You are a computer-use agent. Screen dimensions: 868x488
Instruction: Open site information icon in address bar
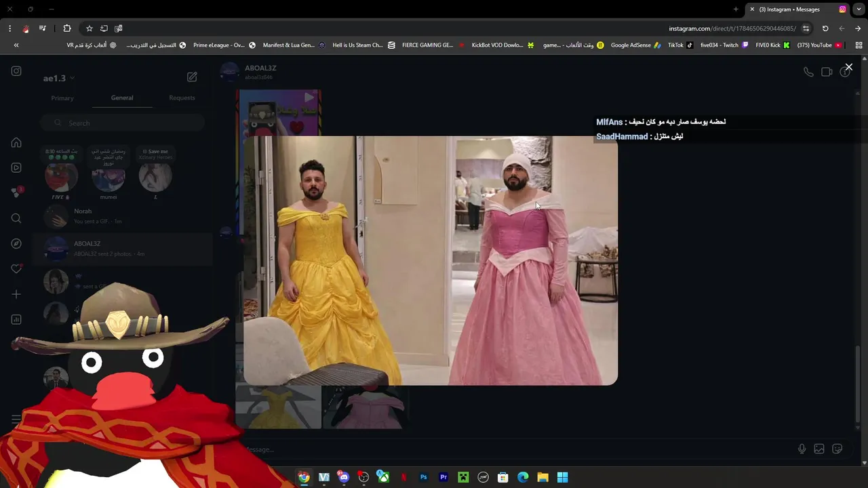[x=806, y=28]
